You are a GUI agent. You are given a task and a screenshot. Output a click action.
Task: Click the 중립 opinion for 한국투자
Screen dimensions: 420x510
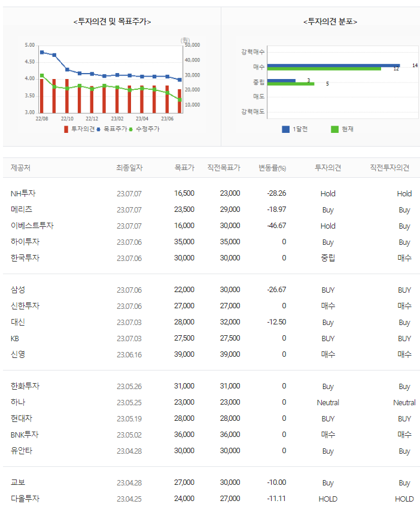click(x=328, y=258)
